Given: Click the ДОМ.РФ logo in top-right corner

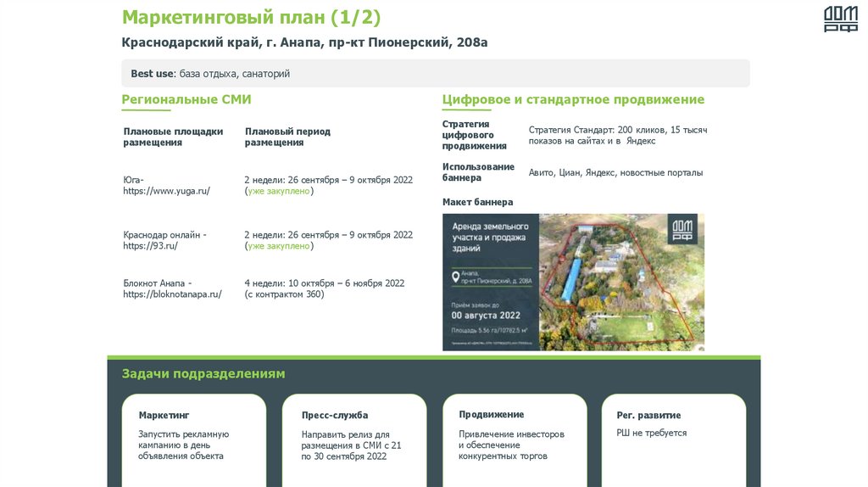Looking at the screenshot, I should pyautogui.click(x=840, y=19).
